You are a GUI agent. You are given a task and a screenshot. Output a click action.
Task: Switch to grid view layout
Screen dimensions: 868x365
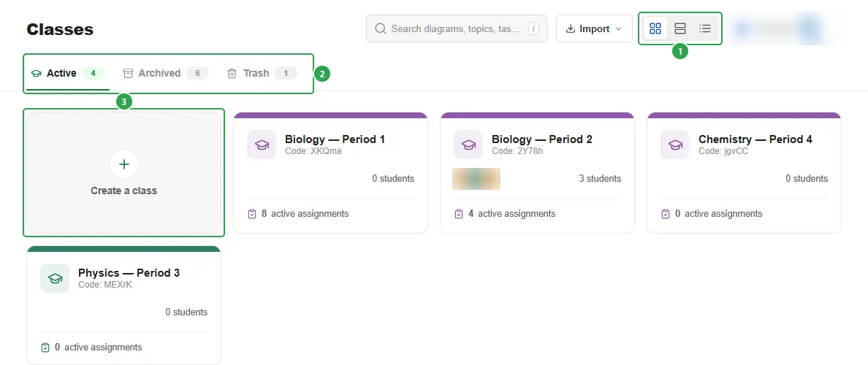[655, 28]
